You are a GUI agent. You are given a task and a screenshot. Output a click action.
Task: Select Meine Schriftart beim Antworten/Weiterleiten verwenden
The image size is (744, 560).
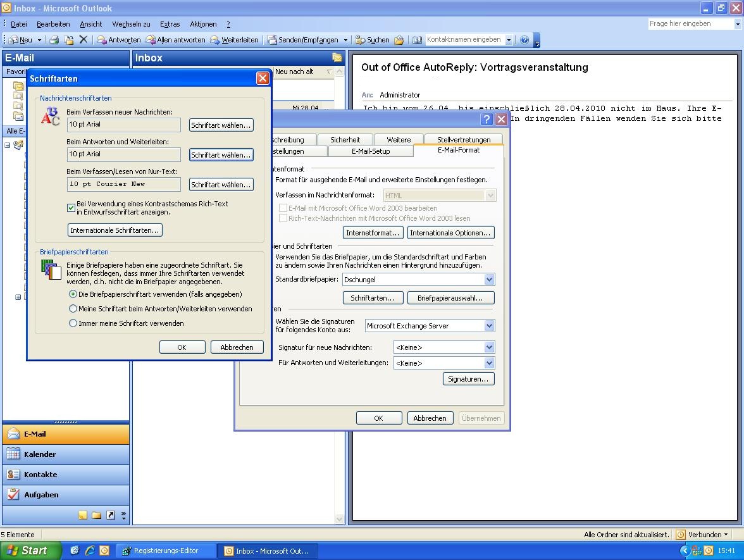pyautogui.click(x=73, y=309)
